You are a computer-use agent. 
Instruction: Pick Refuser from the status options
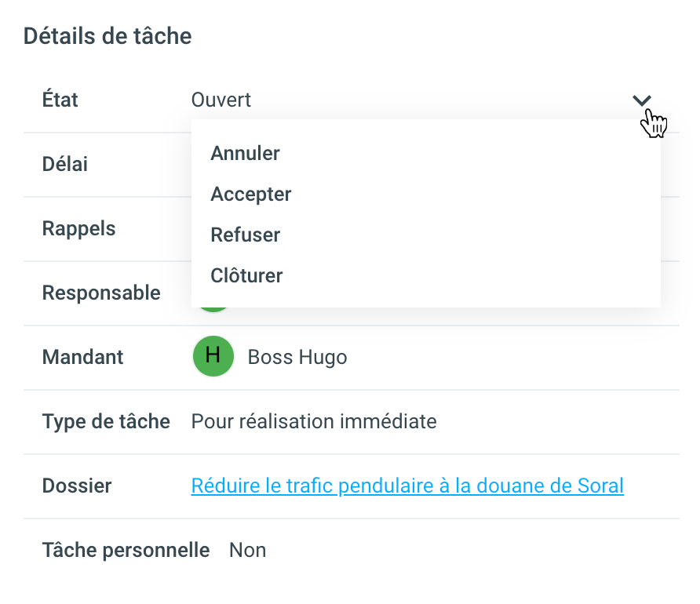245,235
